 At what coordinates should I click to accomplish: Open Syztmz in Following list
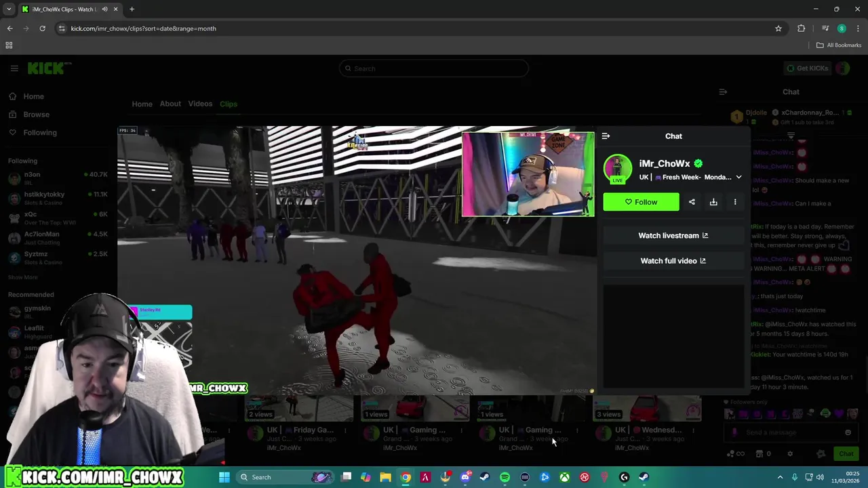click(58, 257)
